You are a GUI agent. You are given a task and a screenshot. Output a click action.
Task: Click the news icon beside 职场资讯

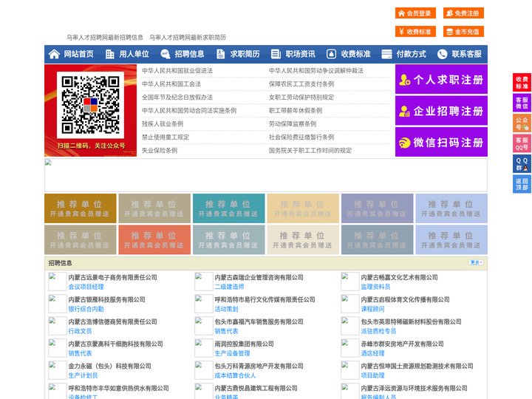point(276,54)
